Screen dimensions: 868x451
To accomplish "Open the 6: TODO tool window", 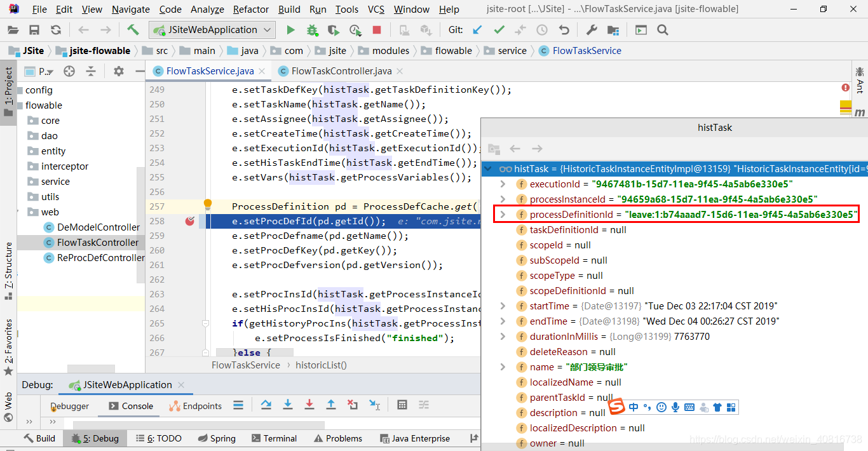I will pos(158,438).
